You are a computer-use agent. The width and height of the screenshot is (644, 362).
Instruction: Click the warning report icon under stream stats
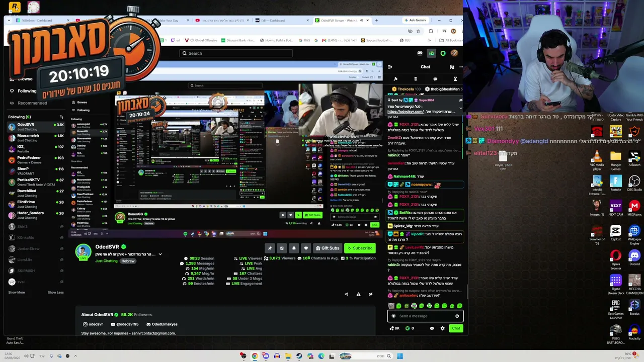pyautogui.click(x=358, y=294)
